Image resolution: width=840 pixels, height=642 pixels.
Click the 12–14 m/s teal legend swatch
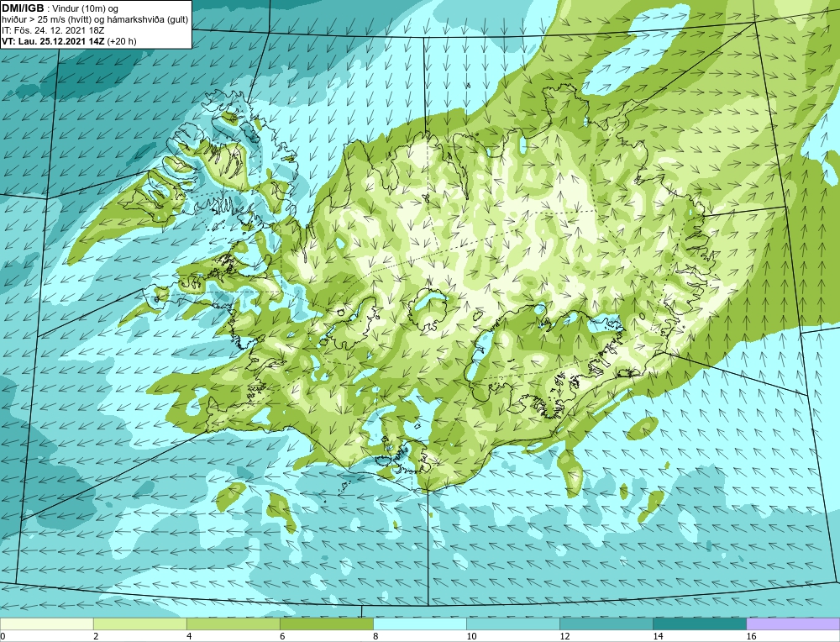(x=606, y=624)
